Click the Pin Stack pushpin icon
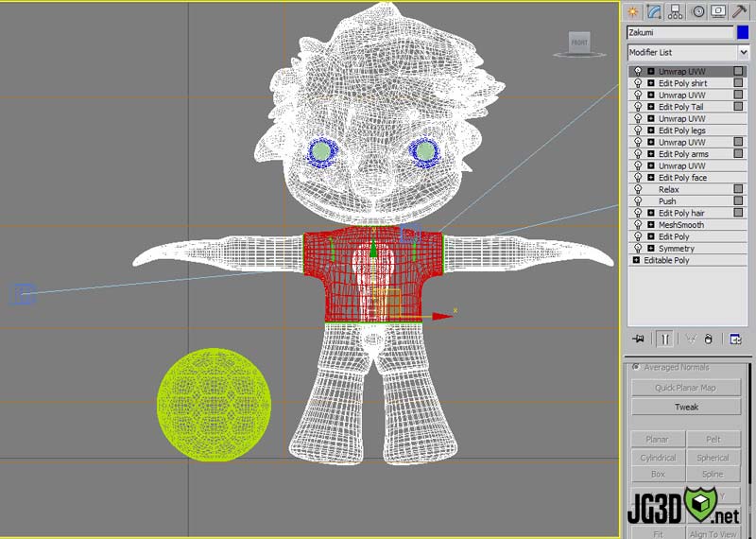Screen dimensions: 756x539 click(x=639, y=339)
